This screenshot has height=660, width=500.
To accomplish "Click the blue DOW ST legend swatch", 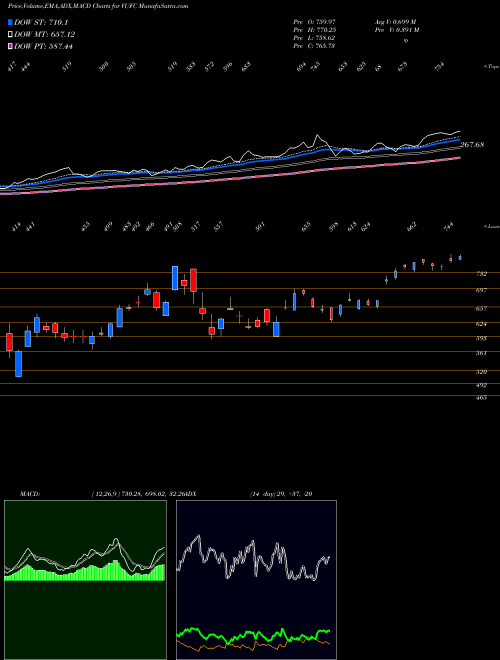I will click(x=11, y=23).
